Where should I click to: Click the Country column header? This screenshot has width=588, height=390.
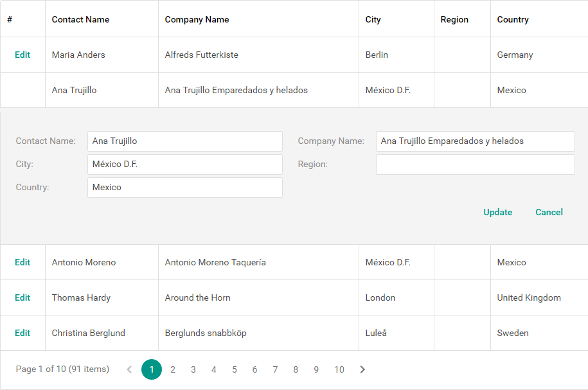pos(513,19)
